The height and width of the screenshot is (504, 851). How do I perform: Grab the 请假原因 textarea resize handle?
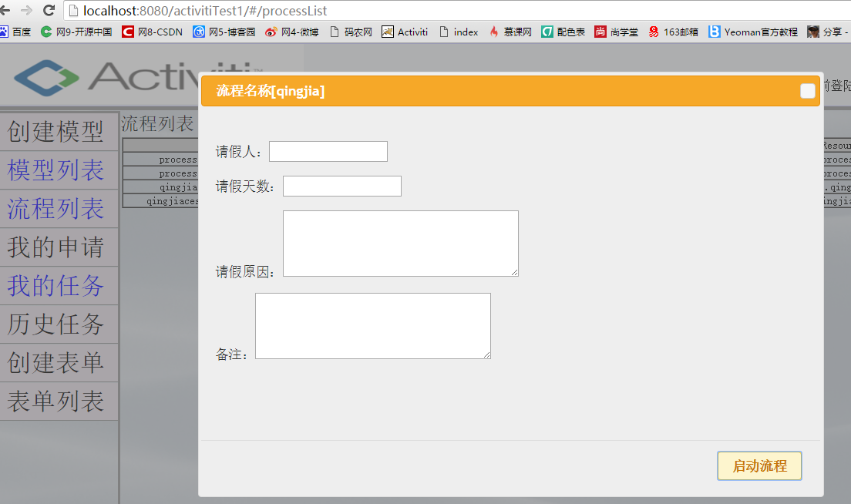514,272
